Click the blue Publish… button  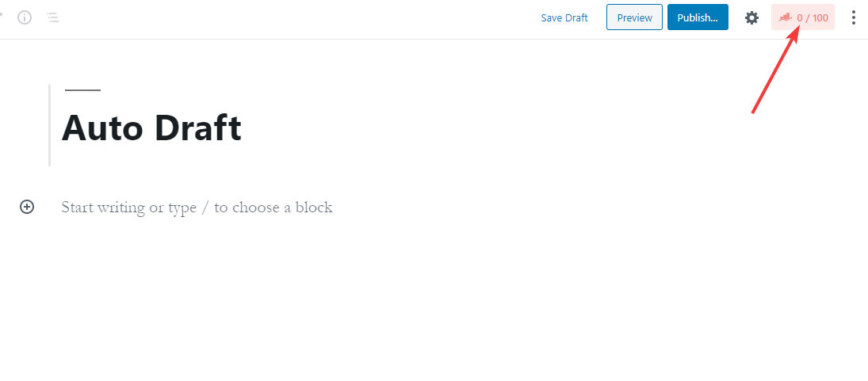pos(698,17)
